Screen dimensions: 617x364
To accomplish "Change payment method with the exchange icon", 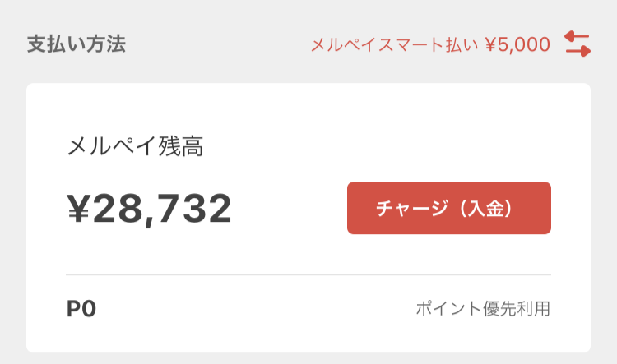I will [578, 44].
